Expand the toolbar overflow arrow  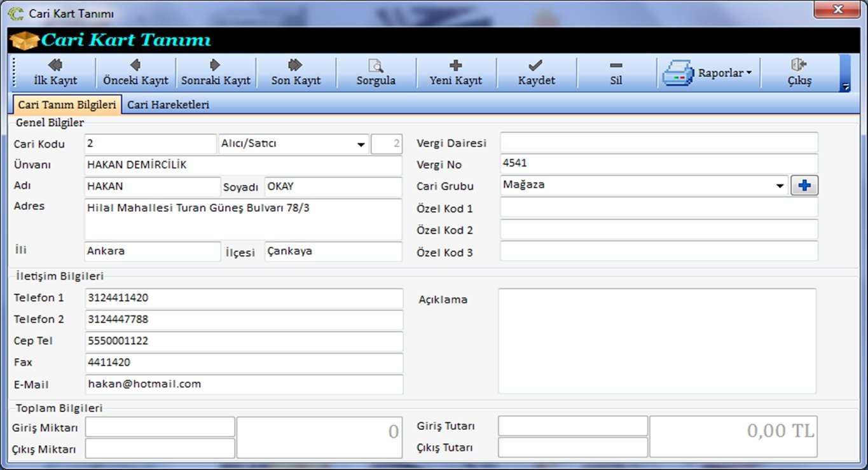tap(845, 87)
